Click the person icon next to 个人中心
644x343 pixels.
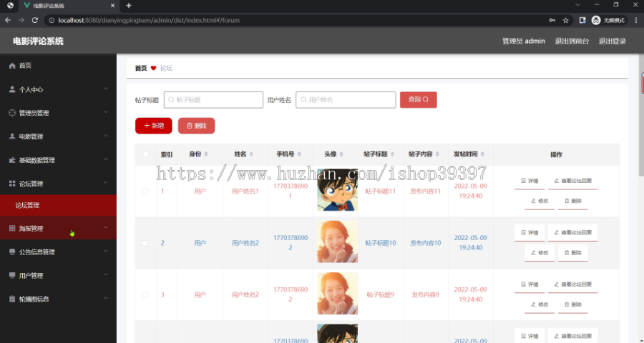(x=12, y=89)
